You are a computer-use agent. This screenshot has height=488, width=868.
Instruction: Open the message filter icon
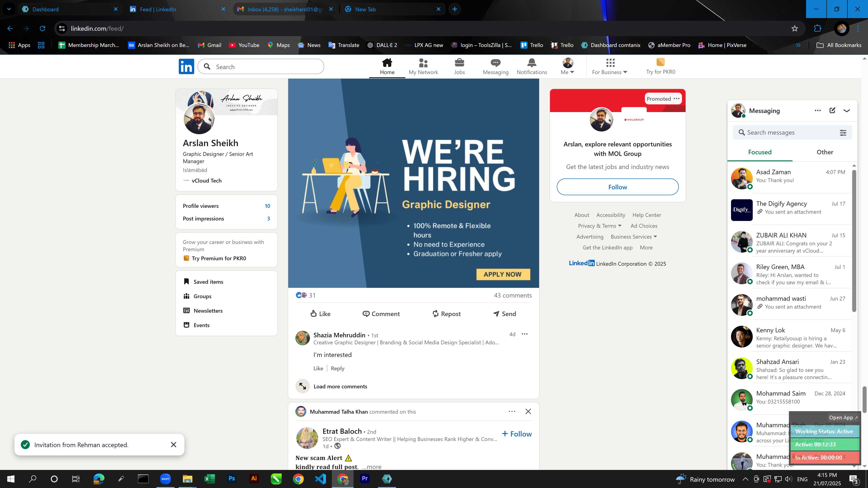[843, 133]
